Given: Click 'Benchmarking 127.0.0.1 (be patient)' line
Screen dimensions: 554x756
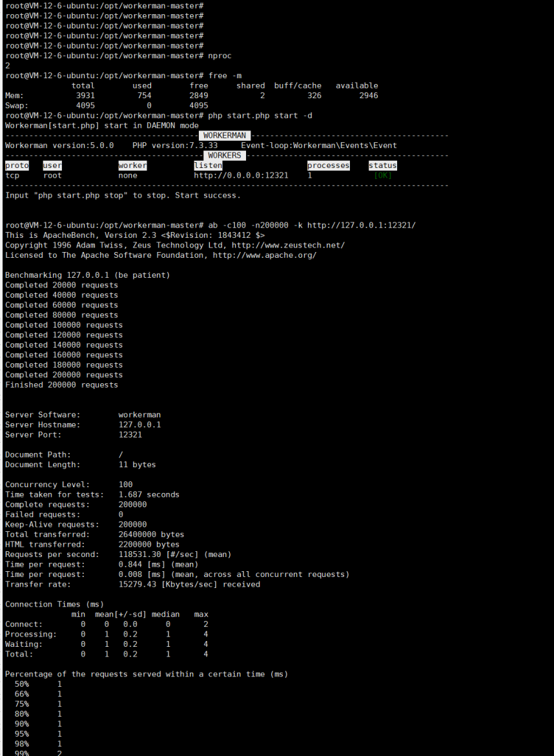Looking at the screenshot, I should click(x=88, y=275).
